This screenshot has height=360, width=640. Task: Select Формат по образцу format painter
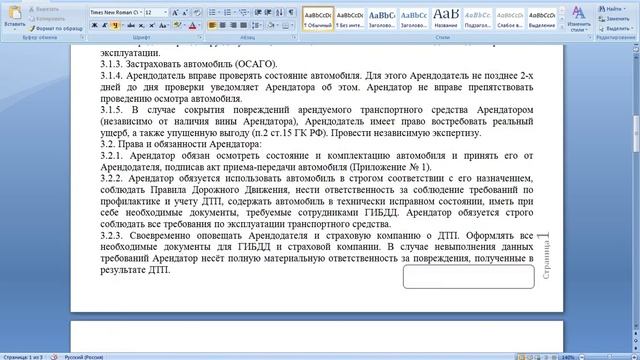click(56, 29)
